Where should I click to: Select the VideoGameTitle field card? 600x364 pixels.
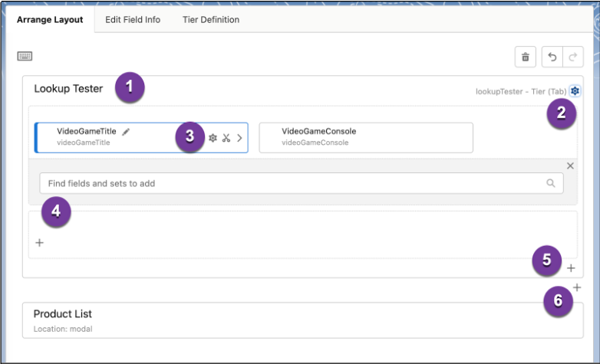[x=141, y=138]
